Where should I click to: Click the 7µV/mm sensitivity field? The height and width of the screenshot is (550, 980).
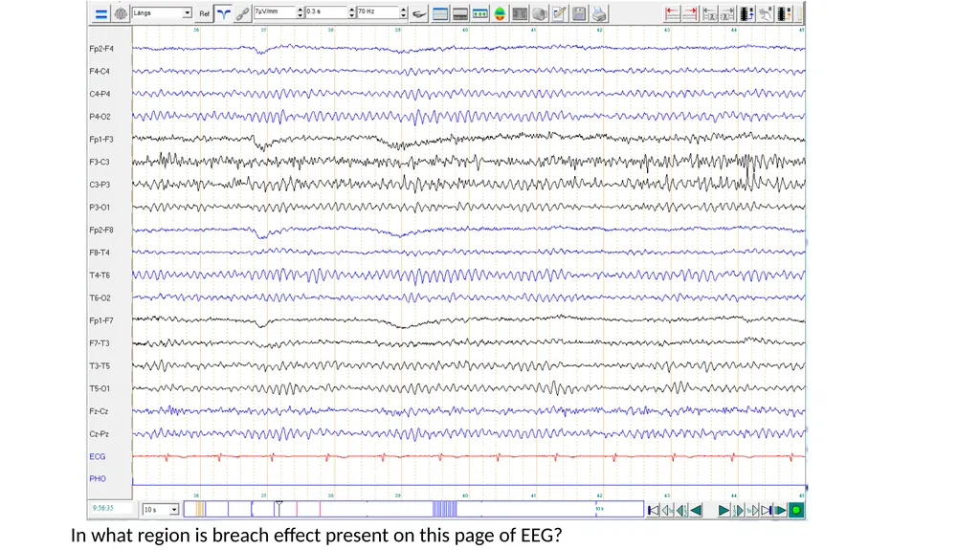tap(275, 12)
